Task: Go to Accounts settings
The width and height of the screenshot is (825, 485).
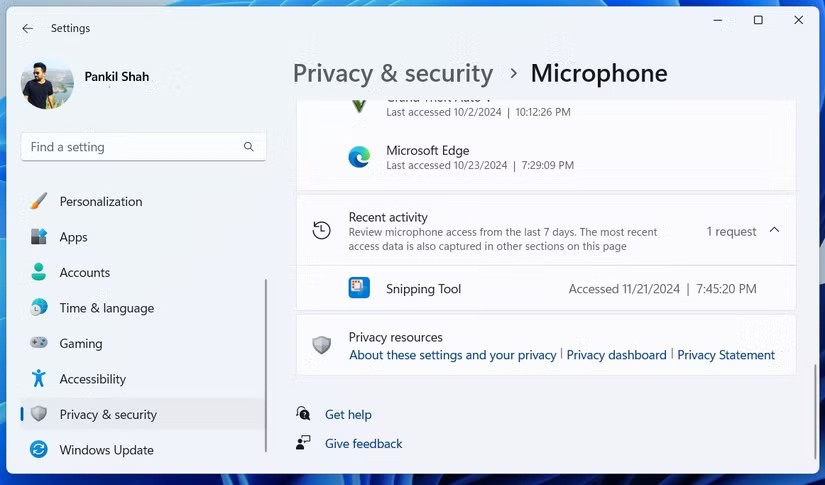Action: pos(84,272)
